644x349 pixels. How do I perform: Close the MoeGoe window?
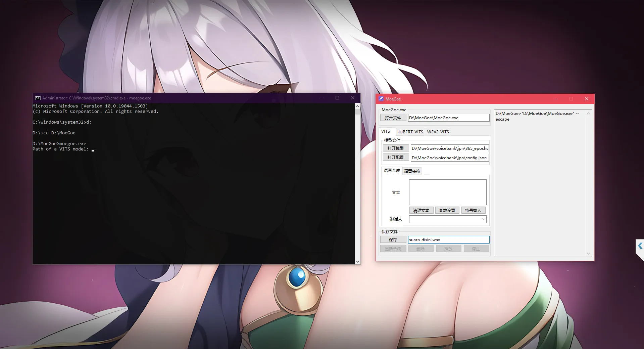(587, 99)
